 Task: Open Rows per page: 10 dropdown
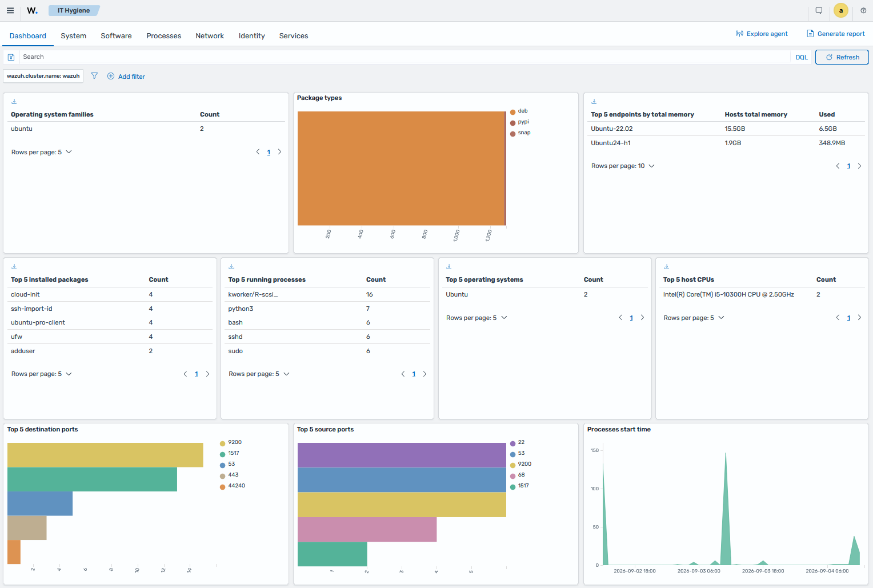pos(623,166)
